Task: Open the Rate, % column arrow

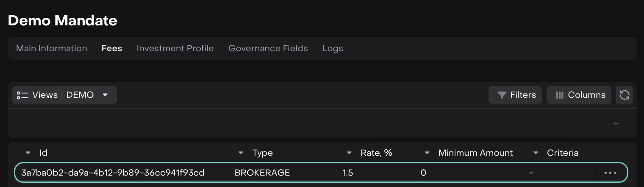Action: (x=349, y=153)
